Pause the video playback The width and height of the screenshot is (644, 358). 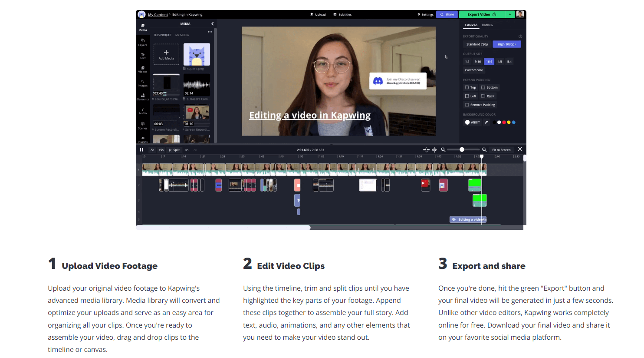[141, 150]
